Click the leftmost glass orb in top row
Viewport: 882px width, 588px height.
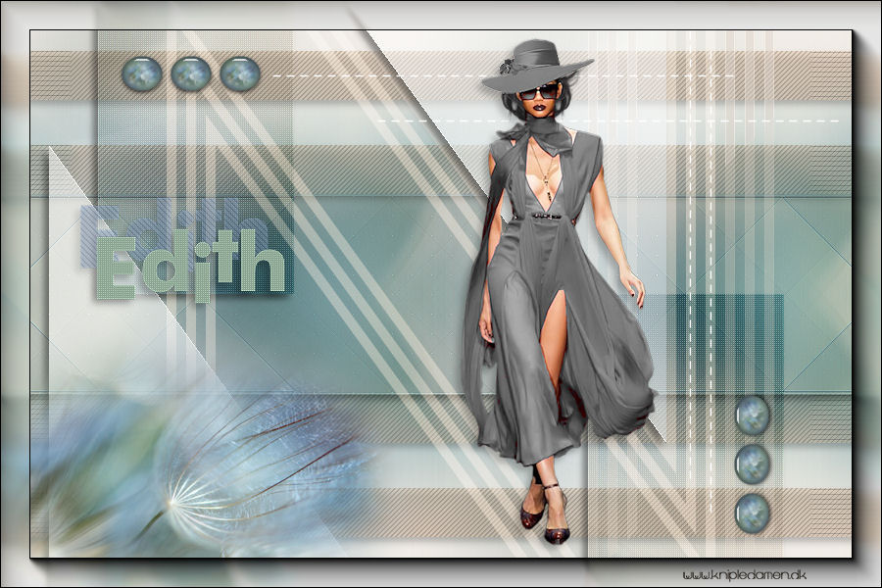coord(142,73)
